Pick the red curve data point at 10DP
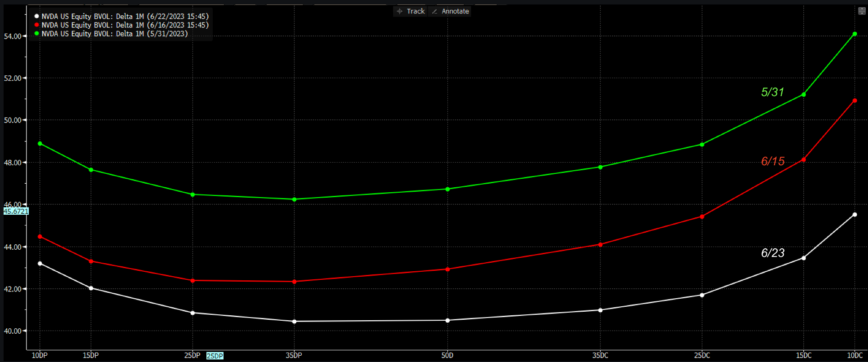This screenshot has height=362, width=868. pyautogui.click(x=40, y=236)
